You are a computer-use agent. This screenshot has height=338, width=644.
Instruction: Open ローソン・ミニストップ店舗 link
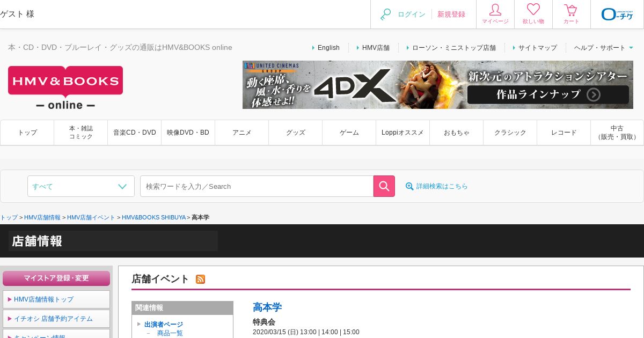pyautogui.click(x=454, y=48)
